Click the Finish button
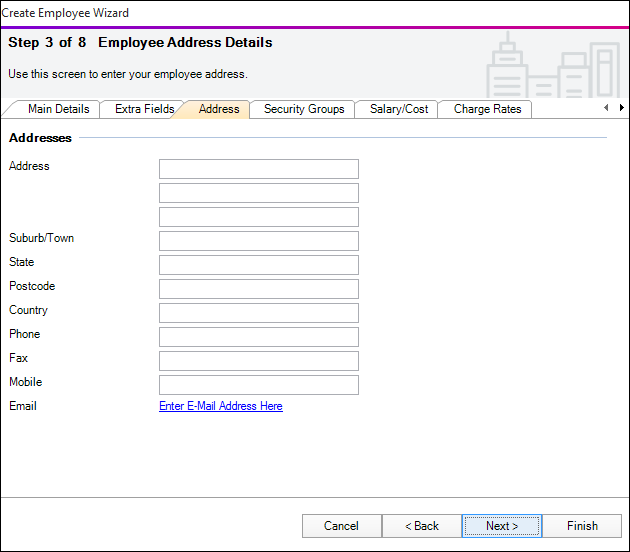The image size is (630, 552). 581,526
